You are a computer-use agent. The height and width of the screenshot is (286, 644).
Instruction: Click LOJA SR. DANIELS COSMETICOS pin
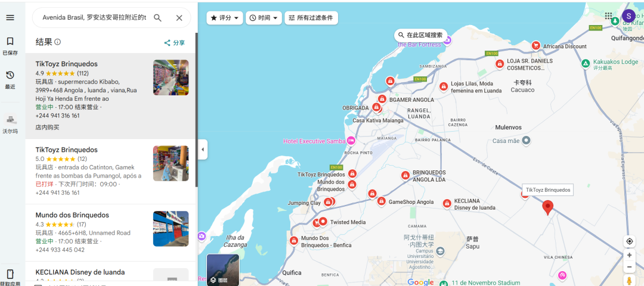500,64
